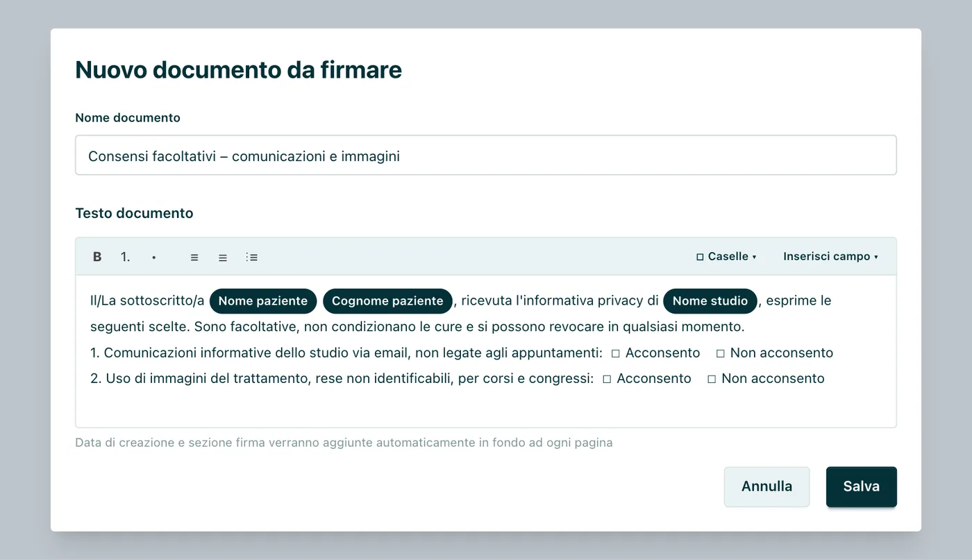This screenshot has height=560, width=972.
Task: Click the line '1. Comunicazioni informative dello studio'
Action: click(346, 353)
